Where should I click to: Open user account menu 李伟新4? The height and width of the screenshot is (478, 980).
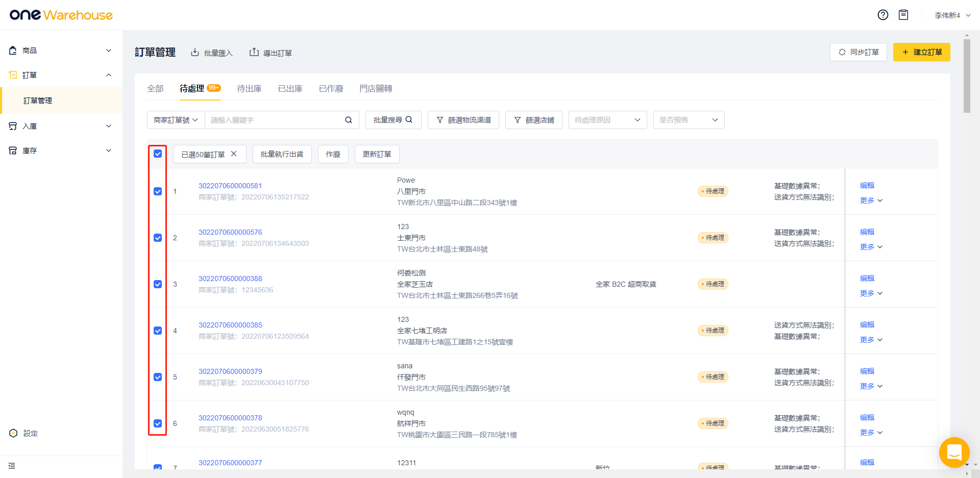(x=952, y=15)
